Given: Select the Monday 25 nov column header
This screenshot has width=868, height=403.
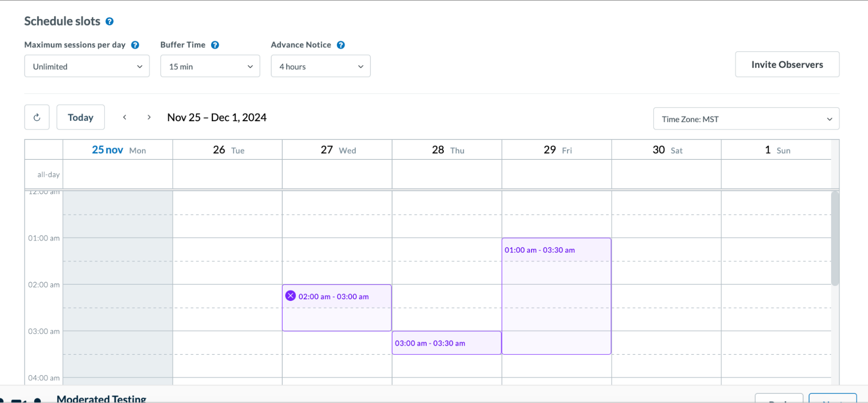Looking at the screenshot, I should [117, 149].
